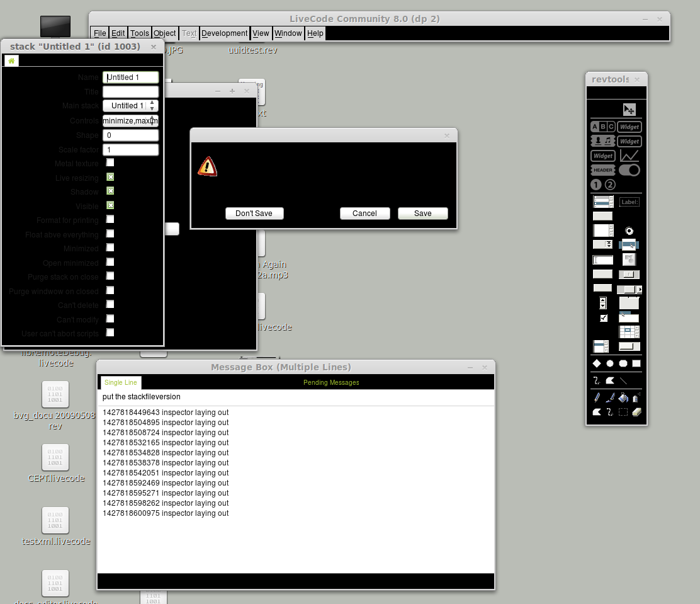Pick the pencil paint tool

coord(596,397)
